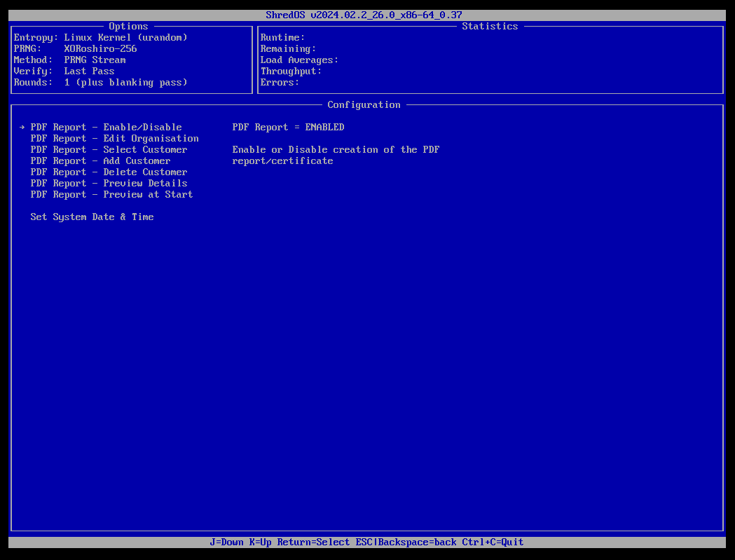Select "PDF Report - Enable/Disable" menu entry
Screen dimensions: 735x560
[105, 127]
